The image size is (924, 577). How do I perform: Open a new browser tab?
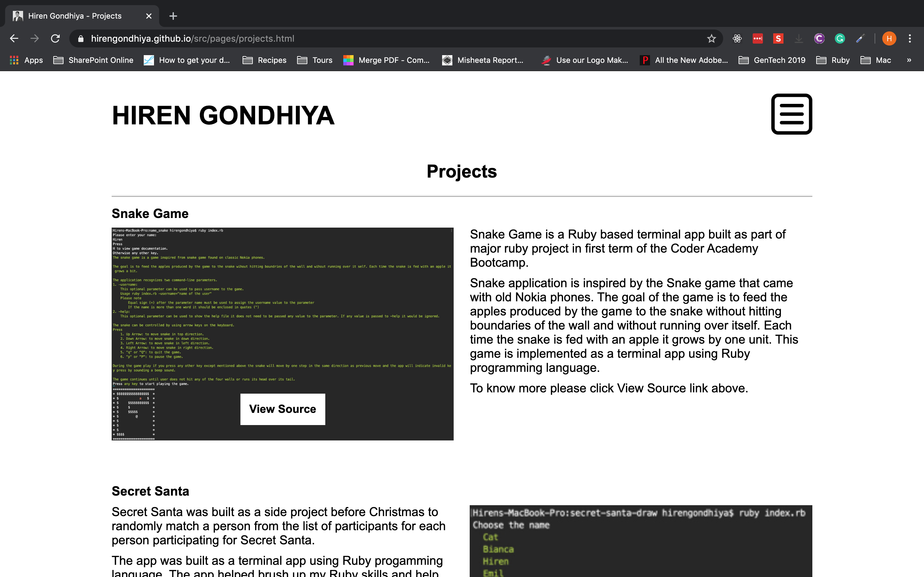[173, 16]
